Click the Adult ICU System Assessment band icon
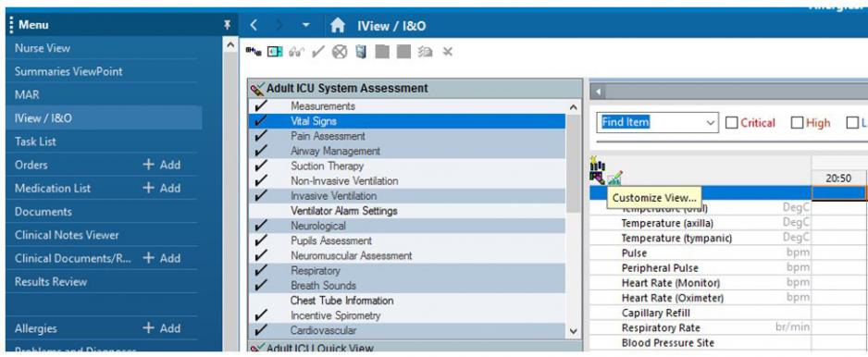Screen dimensions: 868x357 click(x=257, y=89)
